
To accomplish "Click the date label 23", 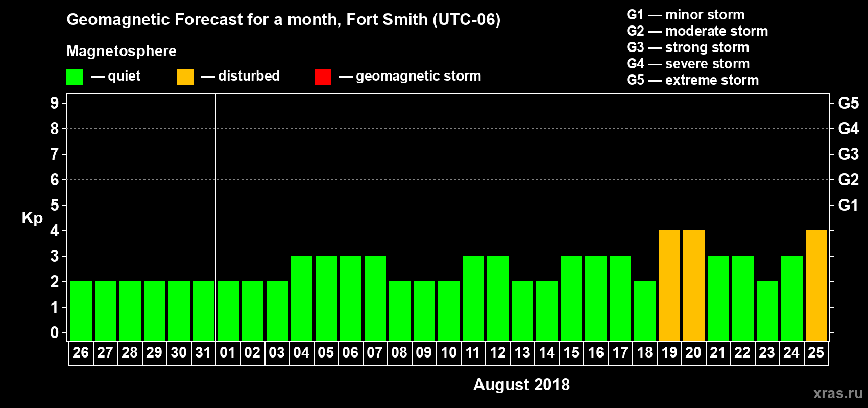I will click(x=767, y=353).
